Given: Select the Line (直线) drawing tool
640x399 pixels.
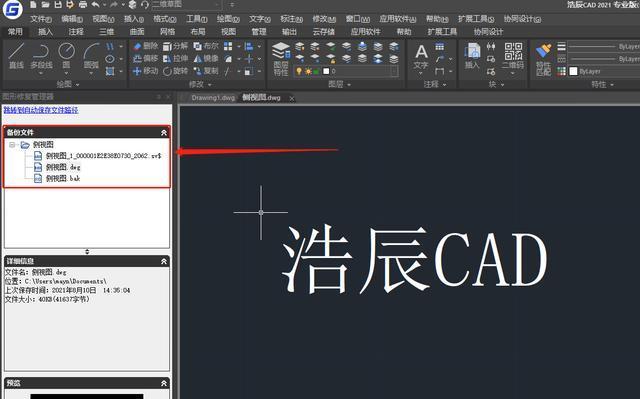Looking at the screenshot, I should 16,56.
